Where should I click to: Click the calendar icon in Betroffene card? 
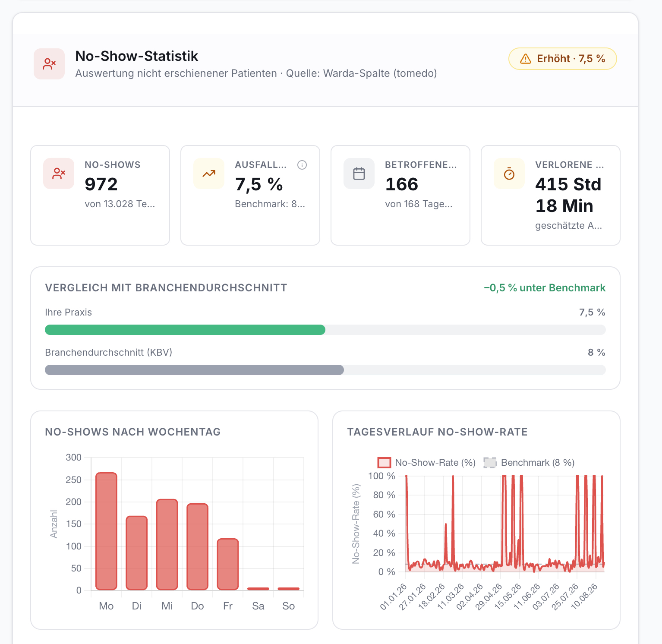coord(359,174)
